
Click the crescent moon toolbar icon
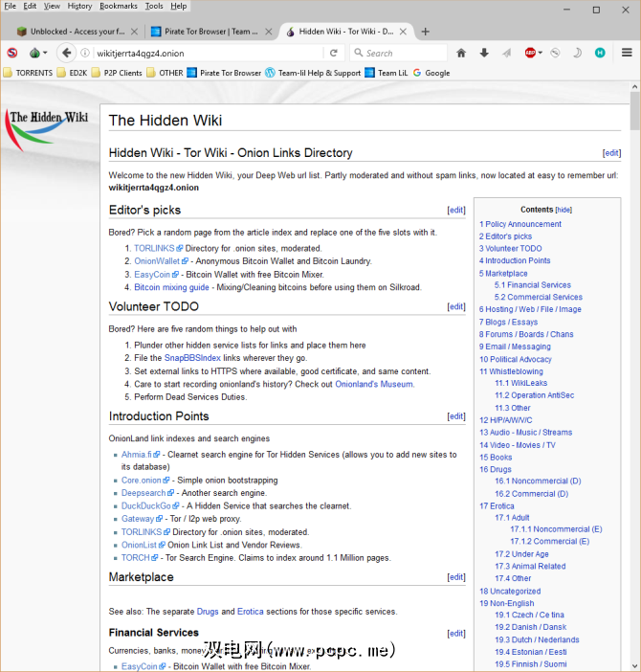(x=577, y=54)
